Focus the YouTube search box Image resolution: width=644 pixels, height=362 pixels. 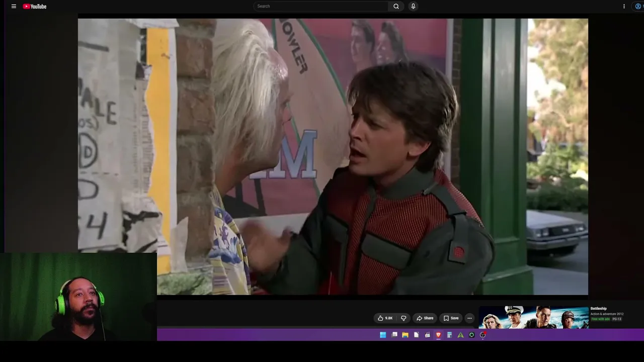[320, 6]
